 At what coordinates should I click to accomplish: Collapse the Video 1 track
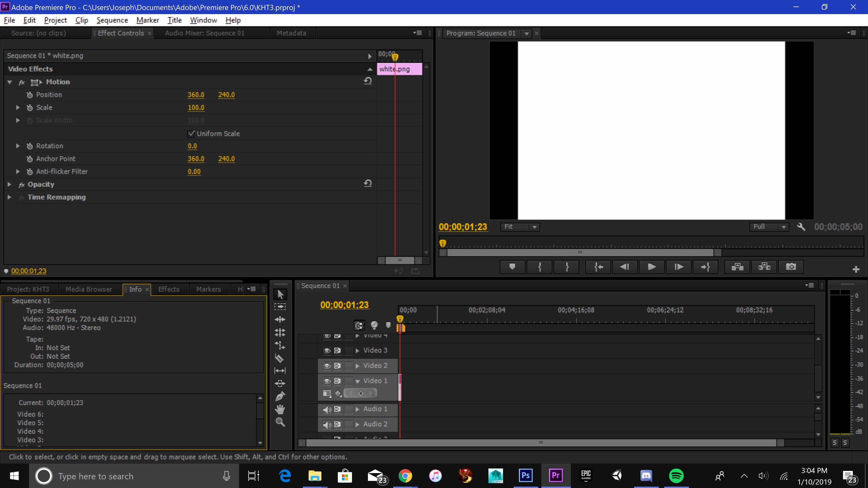click(357, 381)
